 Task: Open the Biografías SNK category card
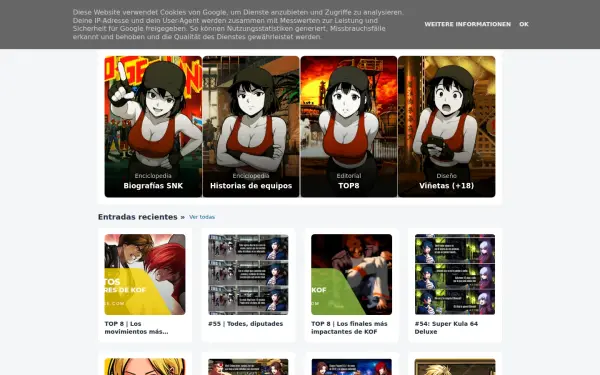(x=153, y=127)
